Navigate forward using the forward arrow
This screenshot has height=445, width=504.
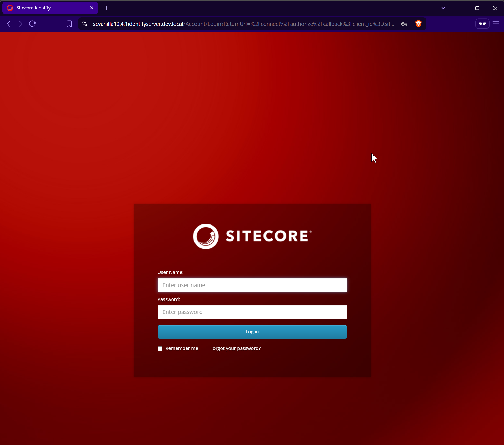pos(20,24)
